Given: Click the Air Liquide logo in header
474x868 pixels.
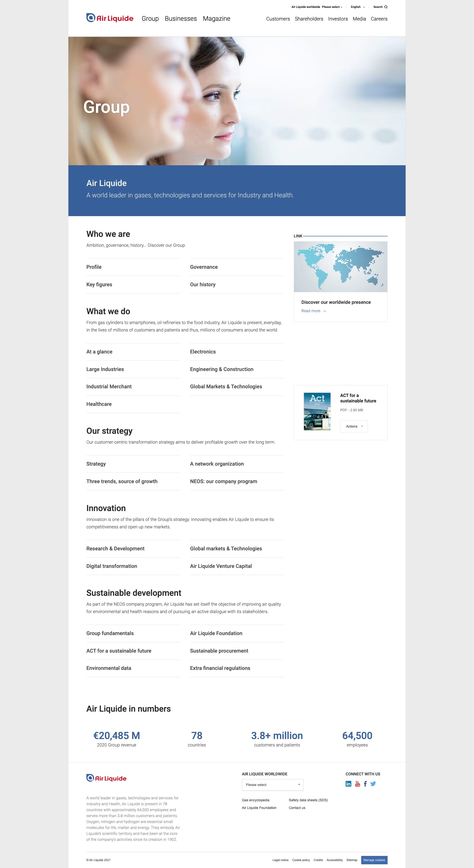Looking at the screenshot, I should (110, 18).
